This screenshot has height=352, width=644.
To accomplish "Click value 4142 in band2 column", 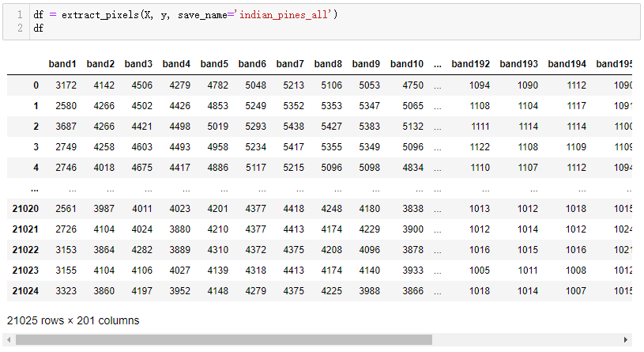I will [x=104, y=85].
